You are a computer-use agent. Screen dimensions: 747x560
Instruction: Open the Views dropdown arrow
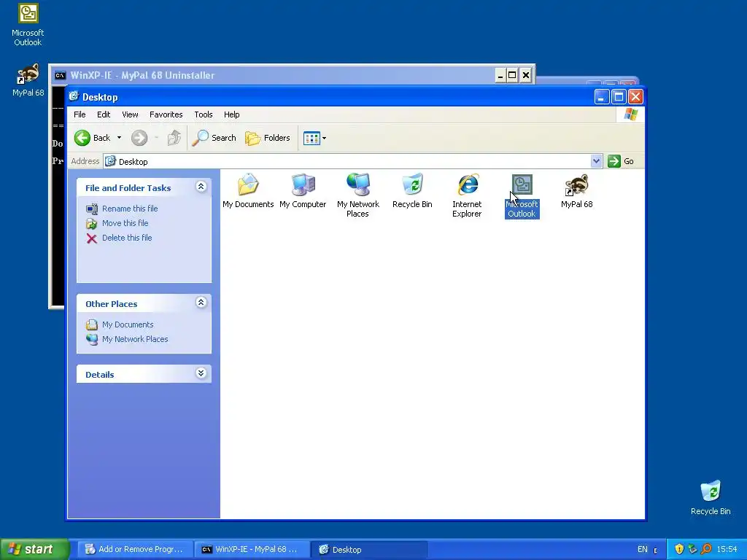pyautogui.click(x=325, y=138)
